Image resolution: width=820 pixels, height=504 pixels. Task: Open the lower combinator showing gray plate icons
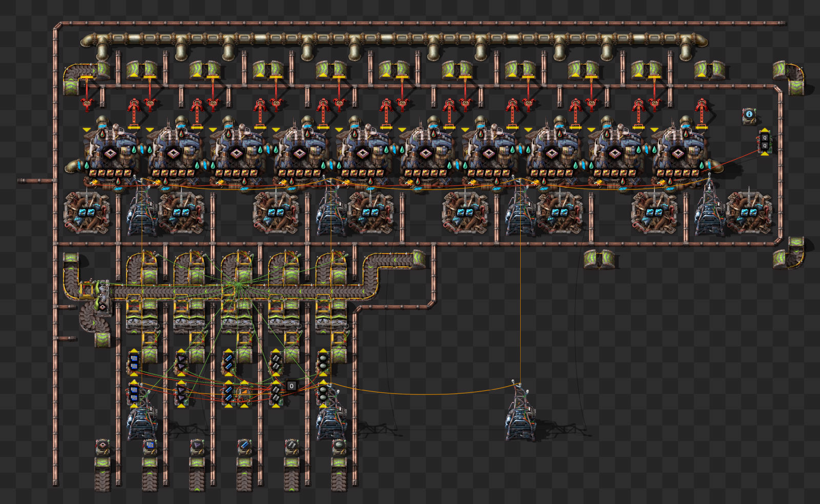pos(276,394)
